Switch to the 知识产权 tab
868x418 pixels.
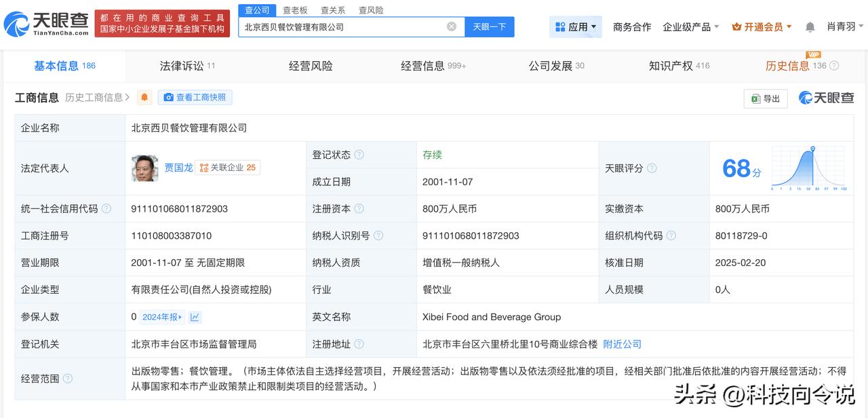click(x=679, y=66)
